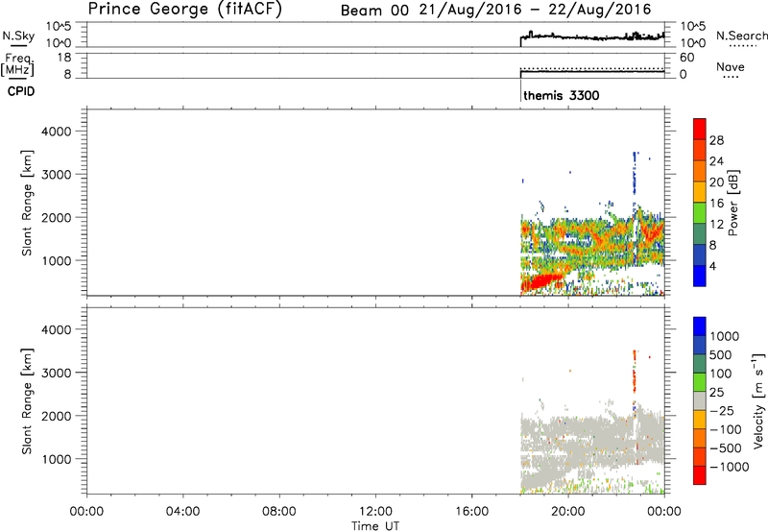Click the 'Velocity [m s-1]' colorbar title

pos(758,400)
